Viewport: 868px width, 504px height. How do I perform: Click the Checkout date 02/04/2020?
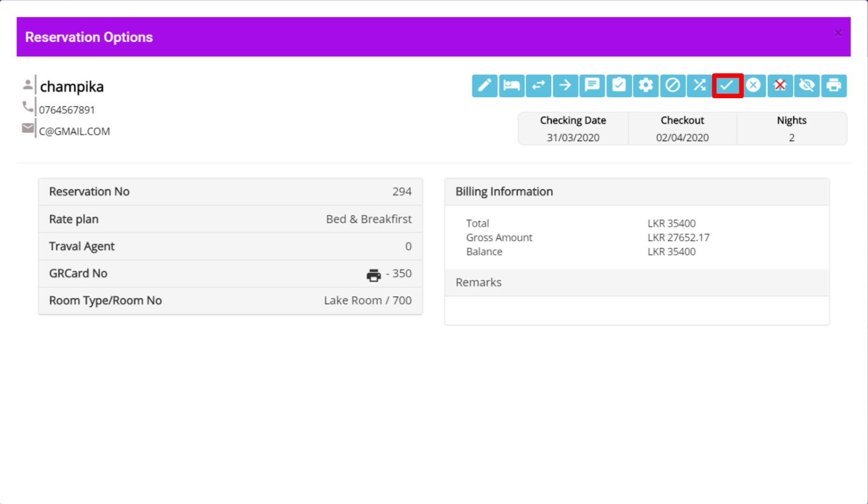point(682,138)
